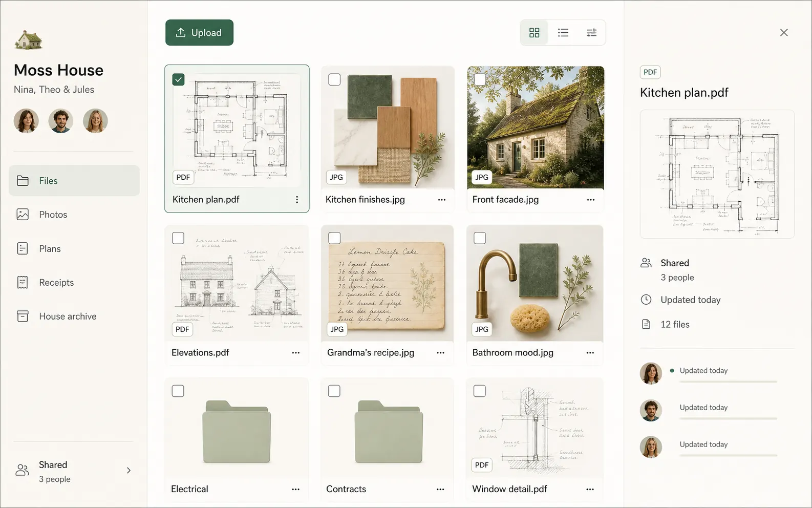
Task: Click the woman's avatar with green status dot
Action: click(651, 373)
